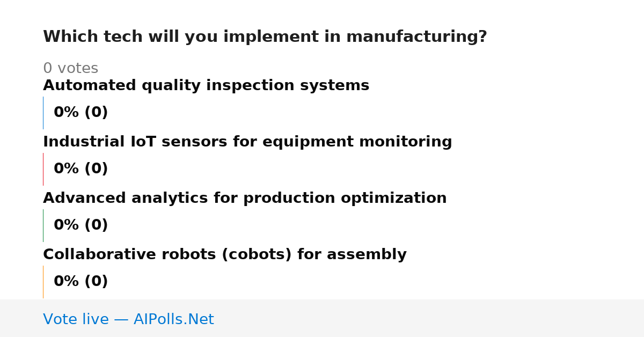Click the orange result bar for Collaborative robots
The width and height of the screenshot is (644, 337).
pyautogui.click(x=43, y=282)
